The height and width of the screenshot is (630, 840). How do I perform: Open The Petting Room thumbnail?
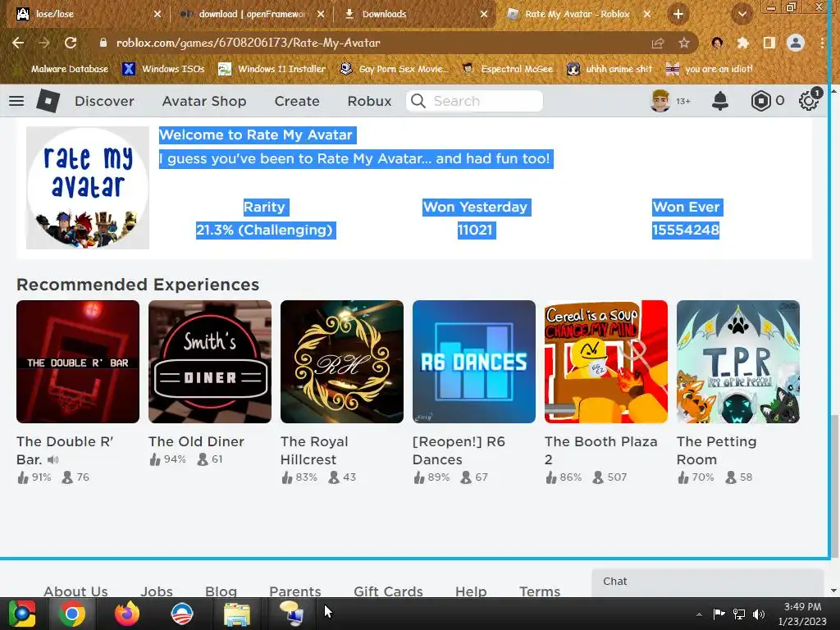pos(738,362)
